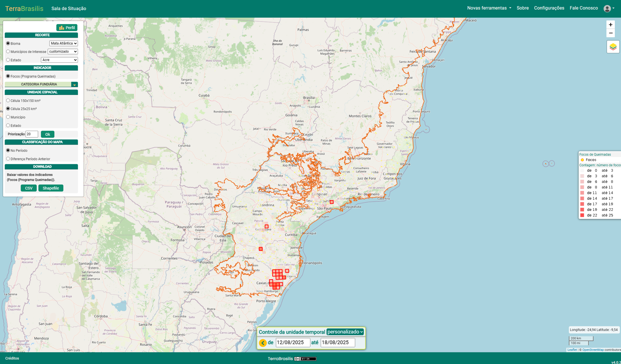Image resolution: width=621 pixels, height=364 pixels.
Task: Click the 22 to 25 legend swatch
Action: [582, 215]
